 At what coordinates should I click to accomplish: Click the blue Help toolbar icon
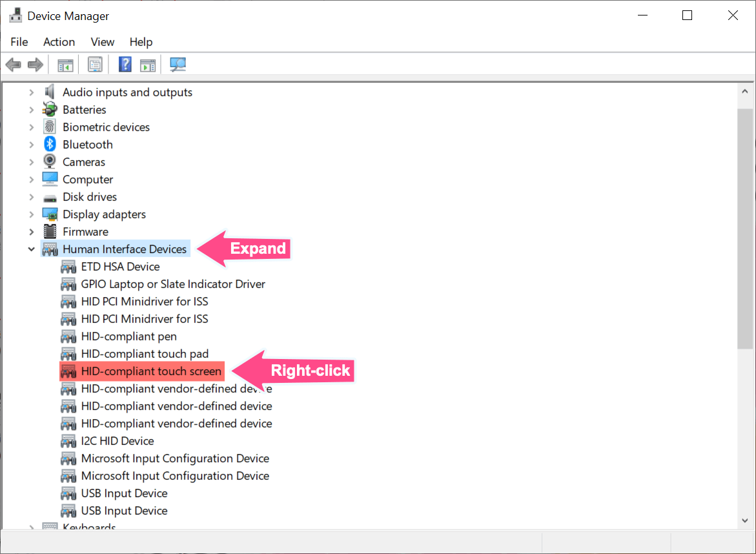125,64
